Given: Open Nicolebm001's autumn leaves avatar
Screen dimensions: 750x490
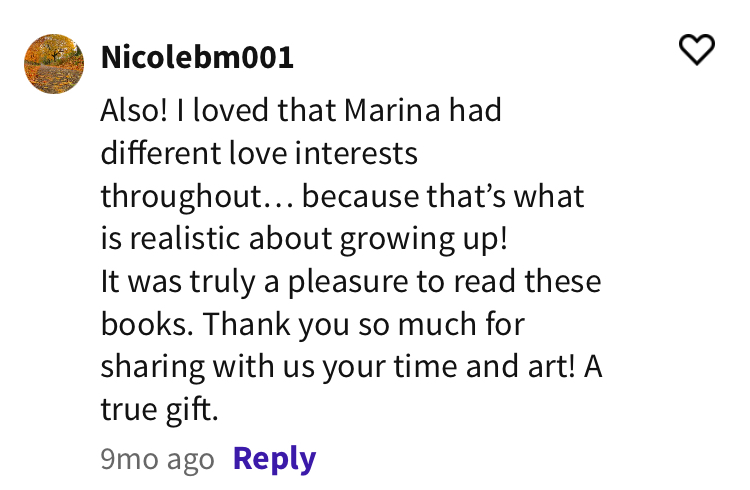Looking at the screenshot, I should pyautogui.click(x=54, y=63).
